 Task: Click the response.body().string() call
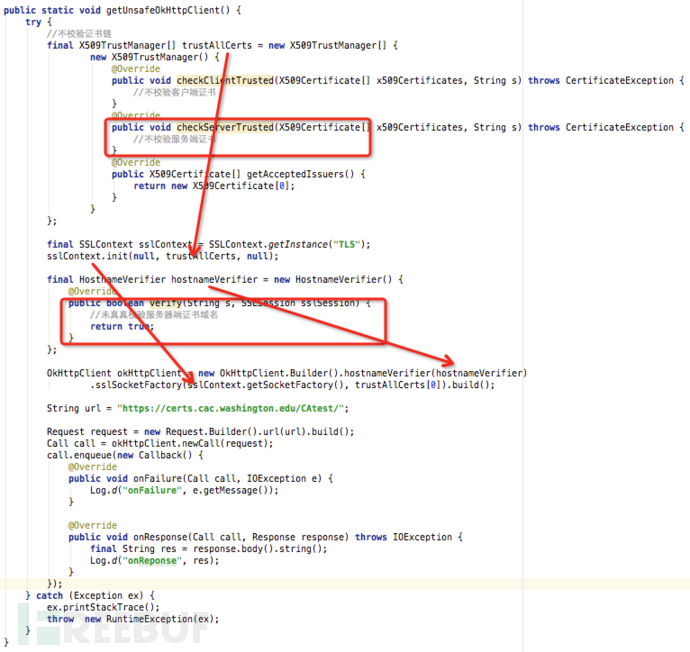click(257, 549)
